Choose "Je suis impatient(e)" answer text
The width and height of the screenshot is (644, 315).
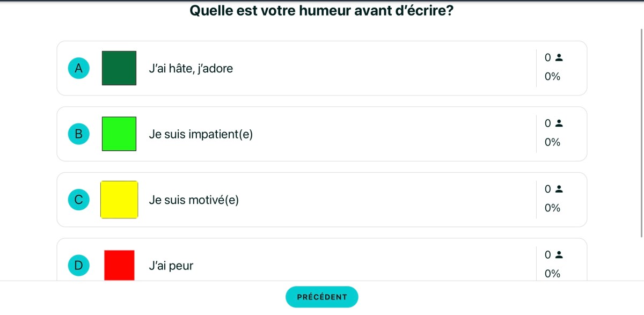coord(201,134)
